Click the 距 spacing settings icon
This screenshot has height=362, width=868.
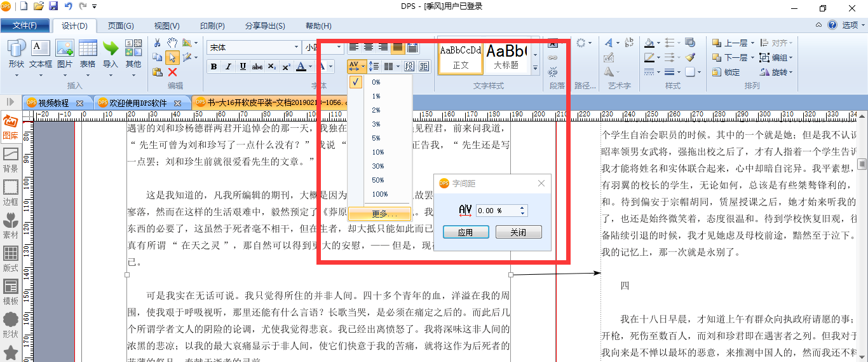pyautogui.click(x=424, y=66)
